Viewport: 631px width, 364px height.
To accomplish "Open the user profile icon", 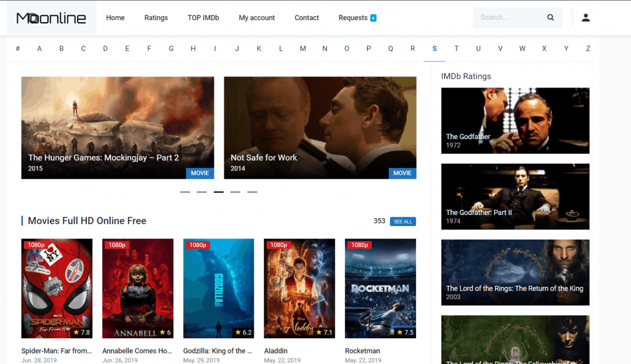I will click(x=585, y=17).
